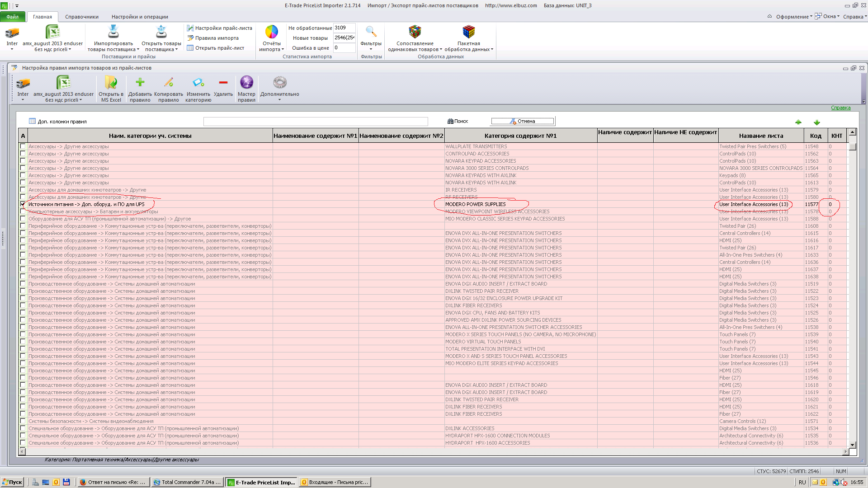
Task: Open Правила импорта
Action: [213, 38]
